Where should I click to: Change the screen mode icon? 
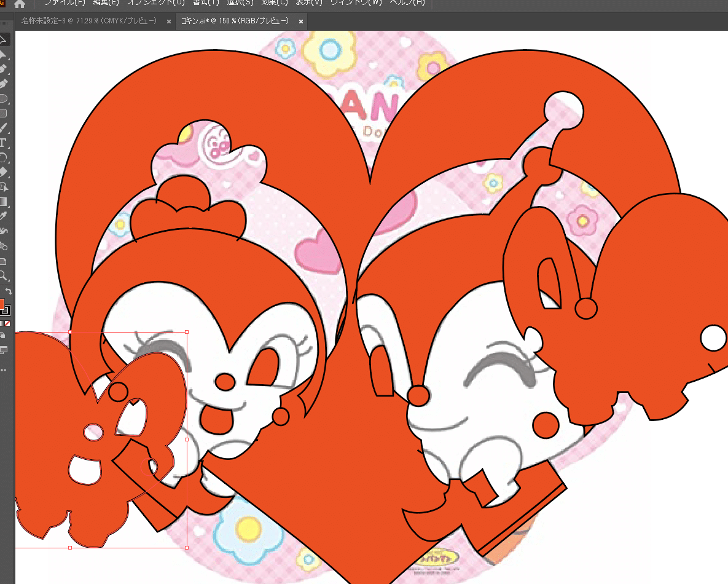coord(3,350)
